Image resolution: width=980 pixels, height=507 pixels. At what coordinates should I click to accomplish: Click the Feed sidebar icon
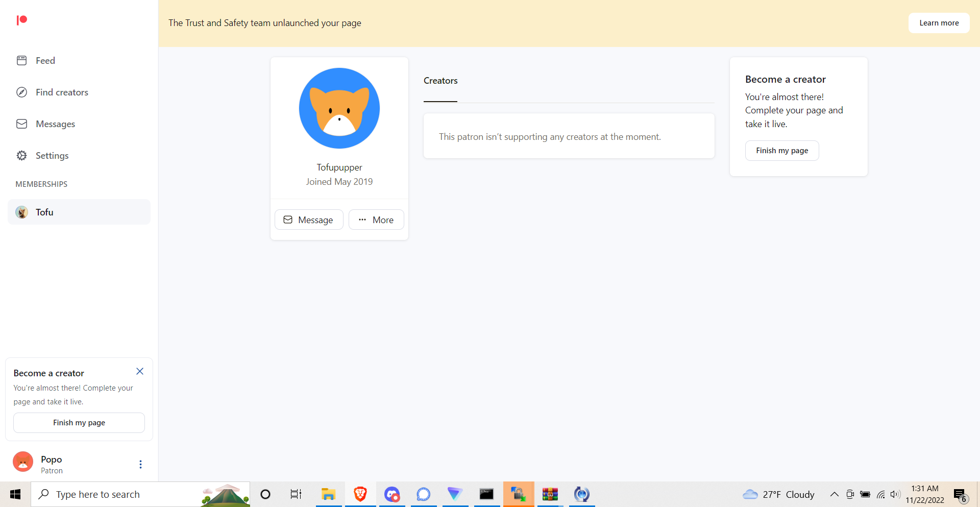[21, 61]
